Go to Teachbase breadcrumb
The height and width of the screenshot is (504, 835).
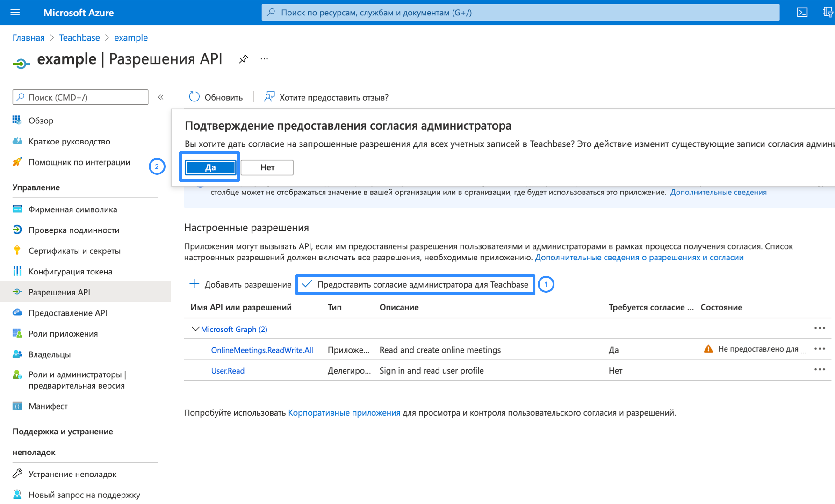79,37
